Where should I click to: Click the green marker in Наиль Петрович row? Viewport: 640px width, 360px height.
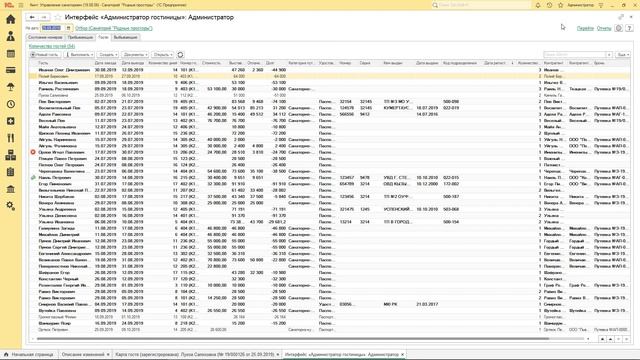click(x=33, y=178)
